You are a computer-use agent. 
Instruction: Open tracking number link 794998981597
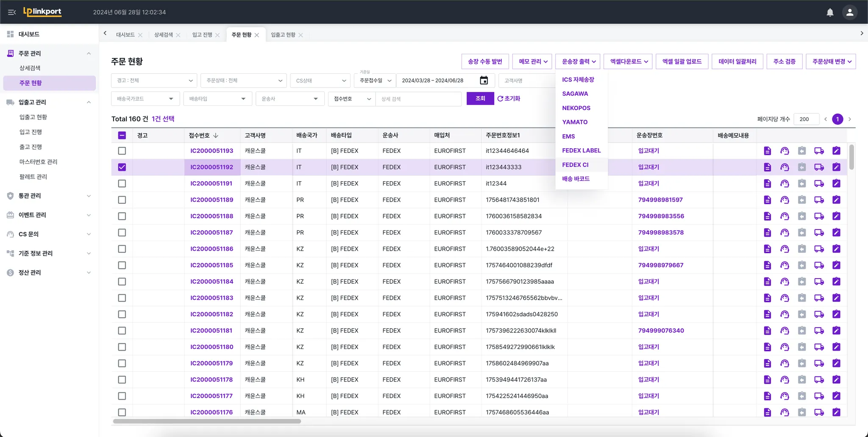(x=660, y=200)
